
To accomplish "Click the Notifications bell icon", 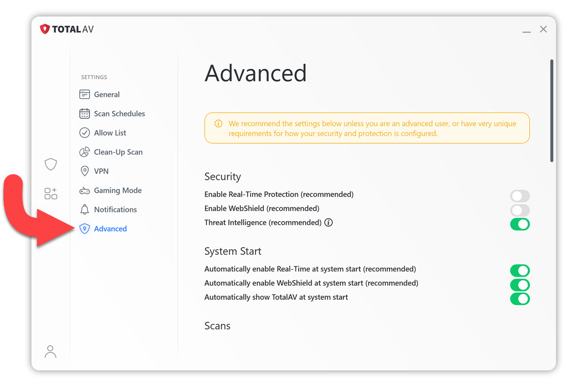I will coord(84,210).
